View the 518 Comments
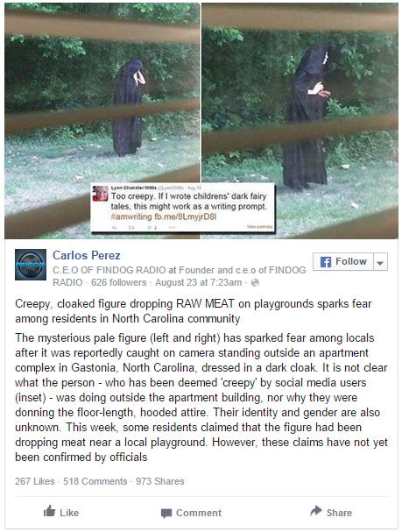 click(95, 481)
